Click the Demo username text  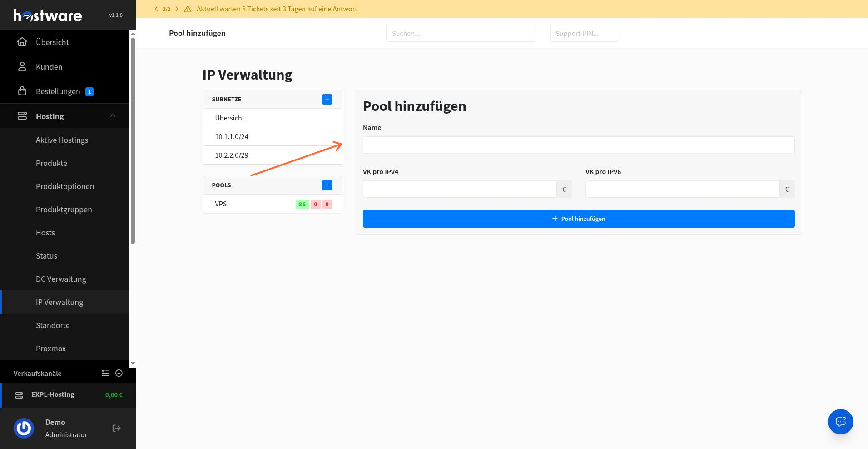pos(55,422)
